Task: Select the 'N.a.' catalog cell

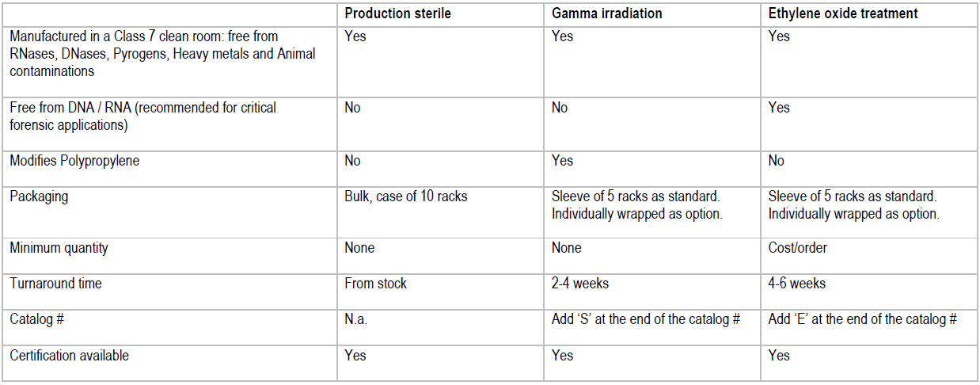Action: click(x=357, y=319)
